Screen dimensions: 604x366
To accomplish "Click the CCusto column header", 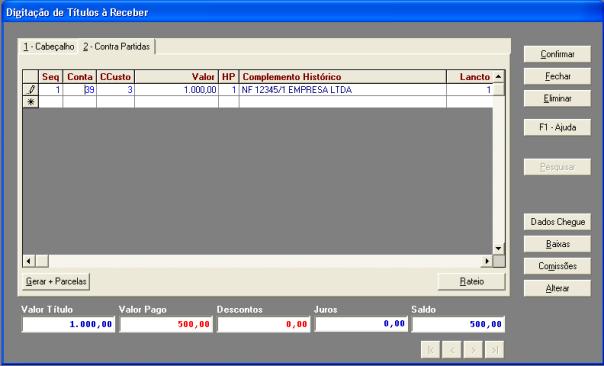I will tap(115, 77).
